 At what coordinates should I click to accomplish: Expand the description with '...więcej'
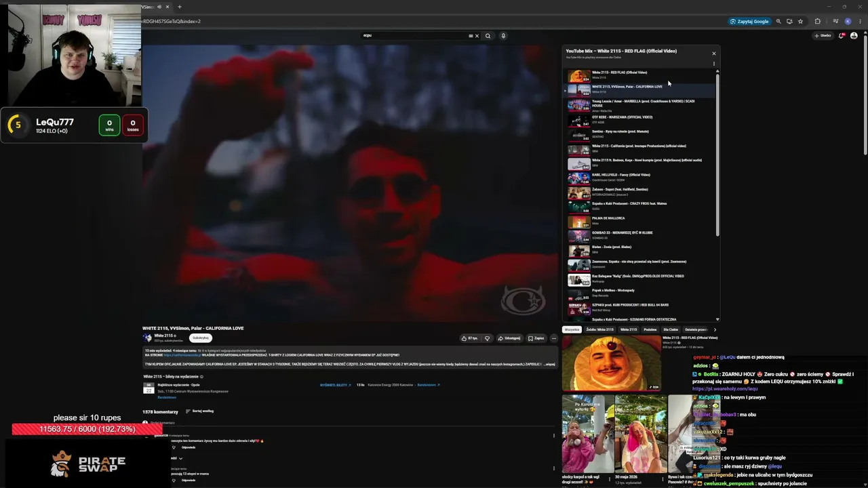pyautogui.click(x=549, y=364)
